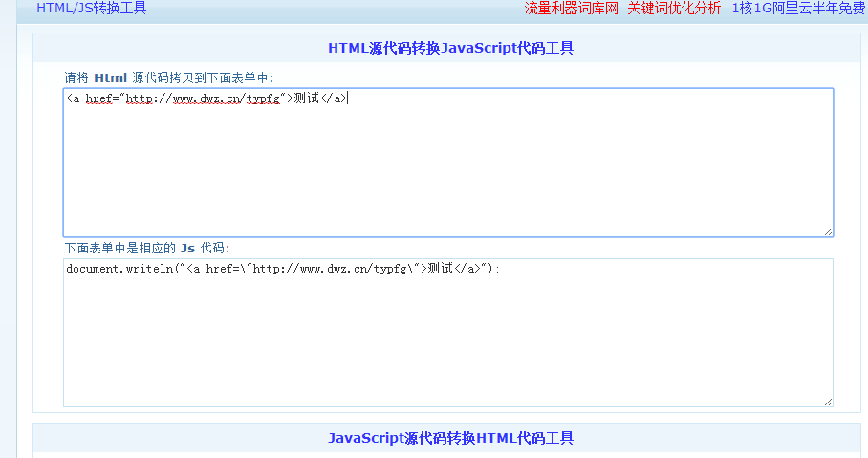The height and width of the screenshot is (458, 868).
Task: Click heading HTML源代码转换JavaScript代码工具
Action: coord(450,48)
